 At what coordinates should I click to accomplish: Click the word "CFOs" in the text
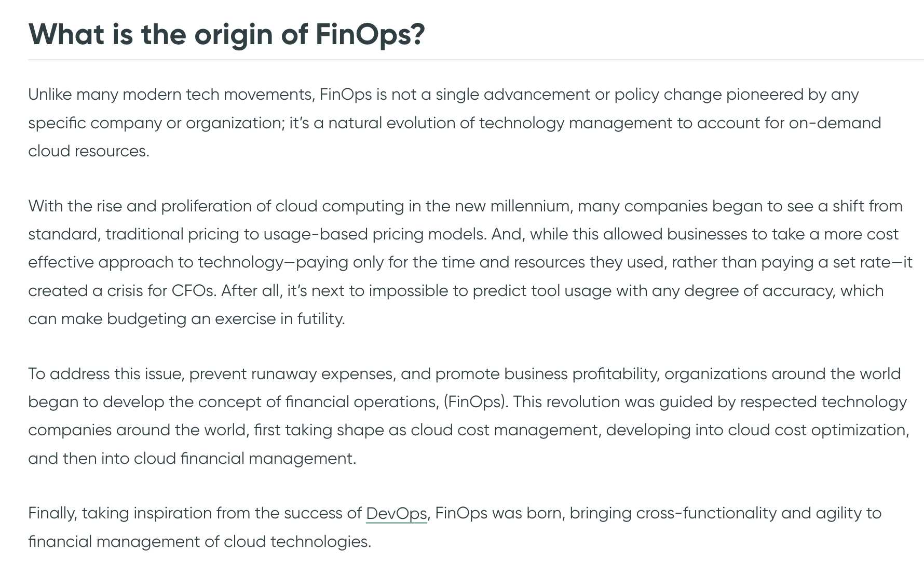[x=193, y=291]
